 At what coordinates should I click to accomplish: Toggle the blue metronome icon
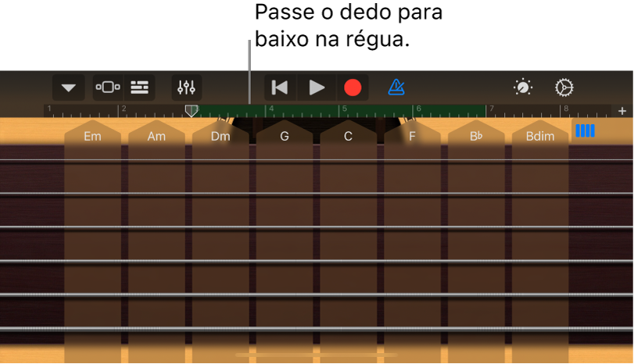pos(396,87)
